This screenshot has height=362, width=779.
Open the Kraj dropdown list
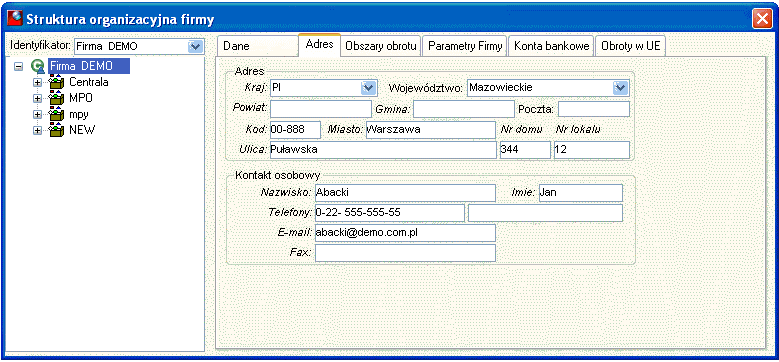pyautogui.click(x=368, y=88)
